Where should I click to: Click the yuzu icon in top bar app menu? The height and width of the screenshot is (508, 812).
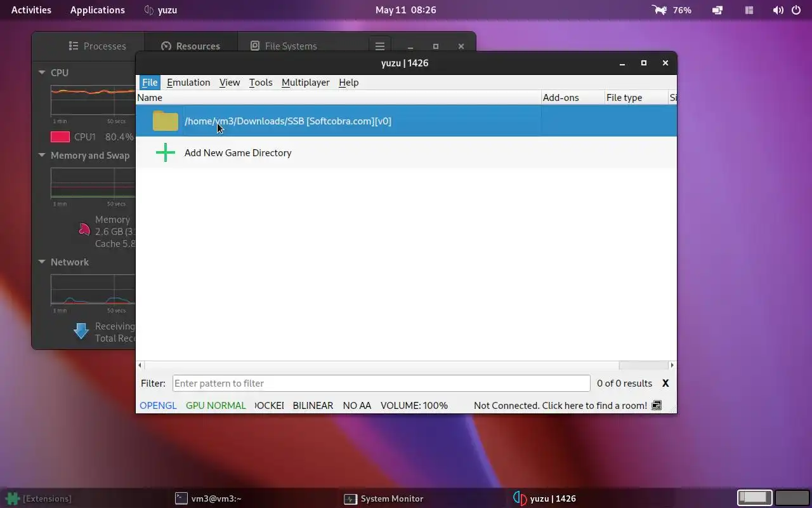(x=149, y=10)
